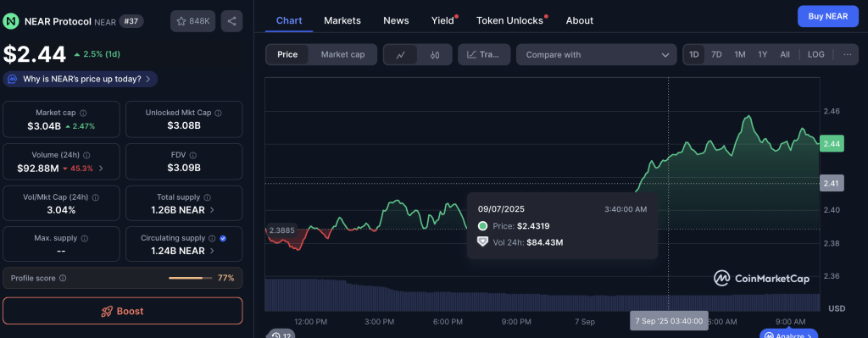868x338 pixels.
Task: Click the $92.88M volume value
Action: [x=37, y=169]
